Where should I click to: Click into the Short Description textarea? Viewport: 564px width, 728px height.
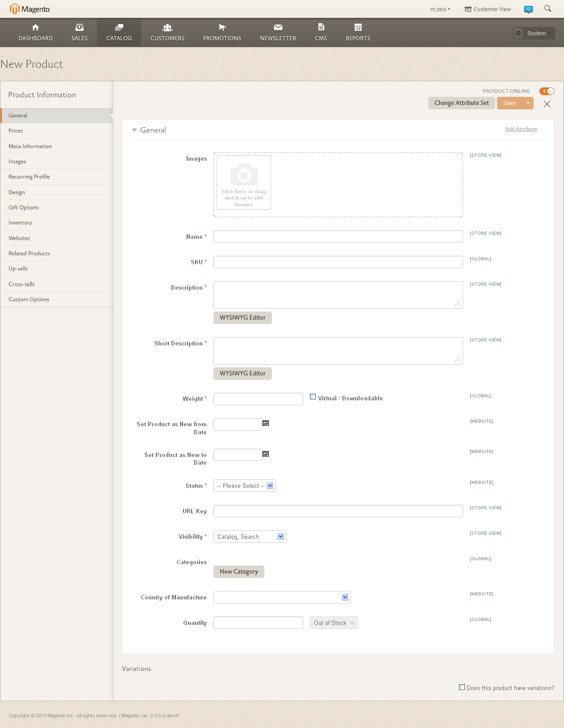coord(338,351)
